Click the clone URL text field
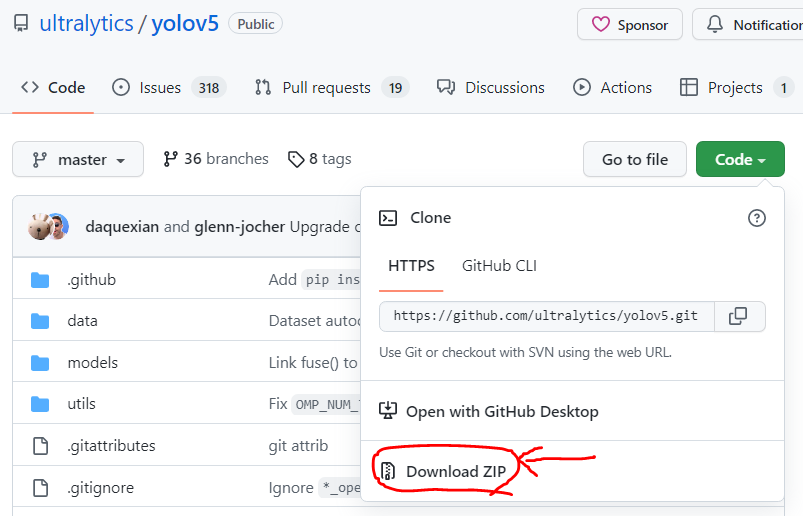Screen dimensions: 803x516 tap(546, 316)
